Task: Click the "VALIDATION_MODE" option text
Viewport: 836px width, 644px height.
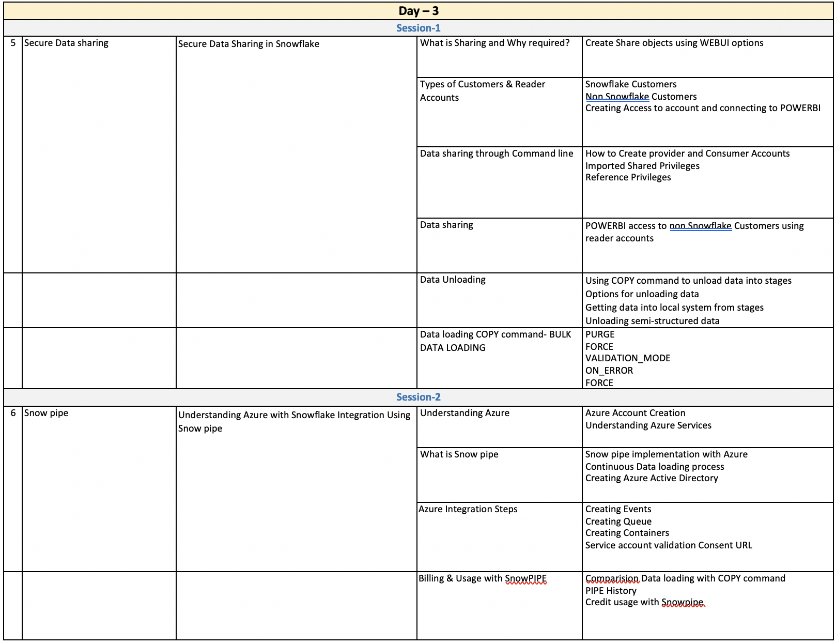Action: [627, 358]
